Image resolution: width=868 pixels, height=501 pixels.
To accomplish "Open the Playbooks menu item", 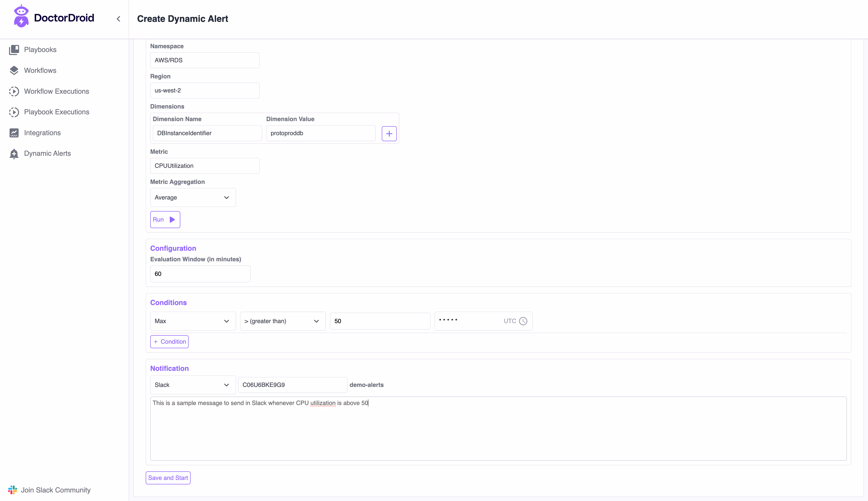I will [x=40, y=49].
